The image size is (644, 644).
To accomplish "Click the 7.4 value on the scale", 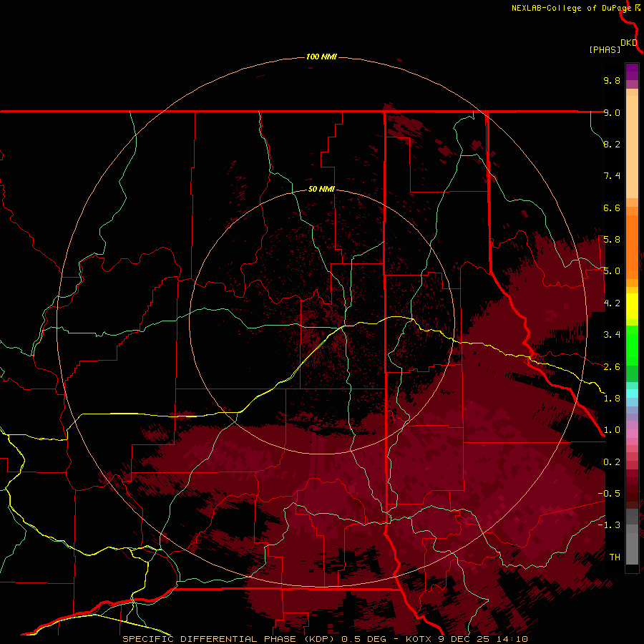I will tap(612, 176).
